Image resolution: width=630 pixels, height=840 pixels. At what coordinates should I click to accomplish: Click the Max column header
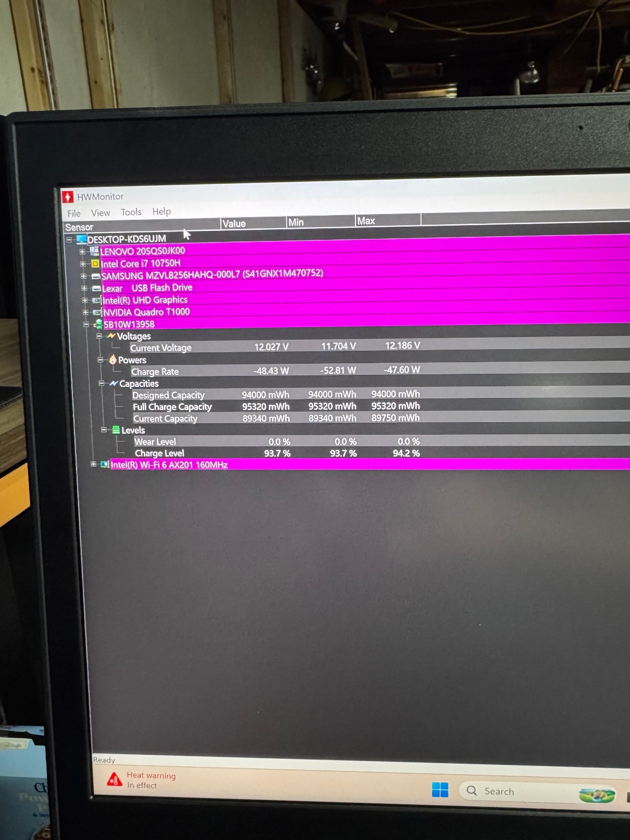(388, 220)
